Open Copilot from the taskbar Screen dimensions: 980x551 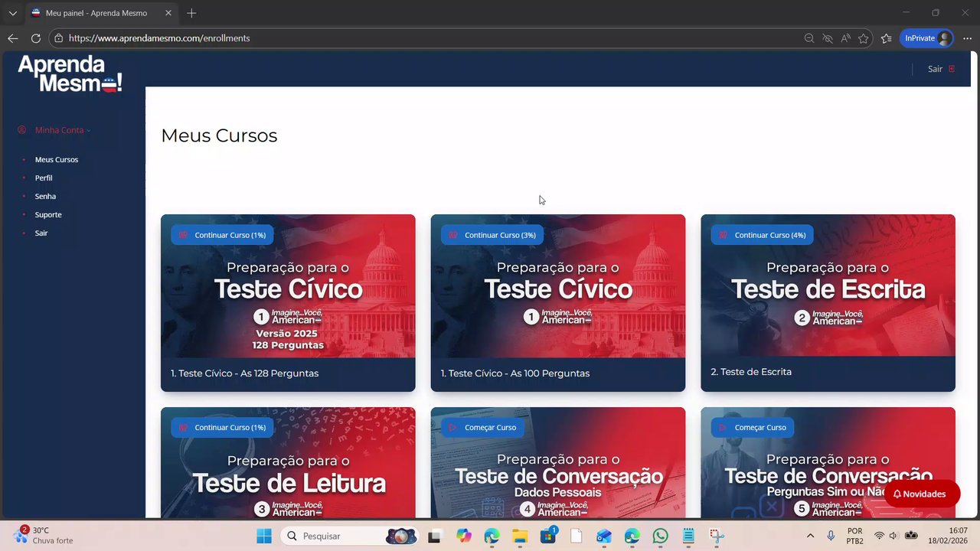click(x=463, y=536)
